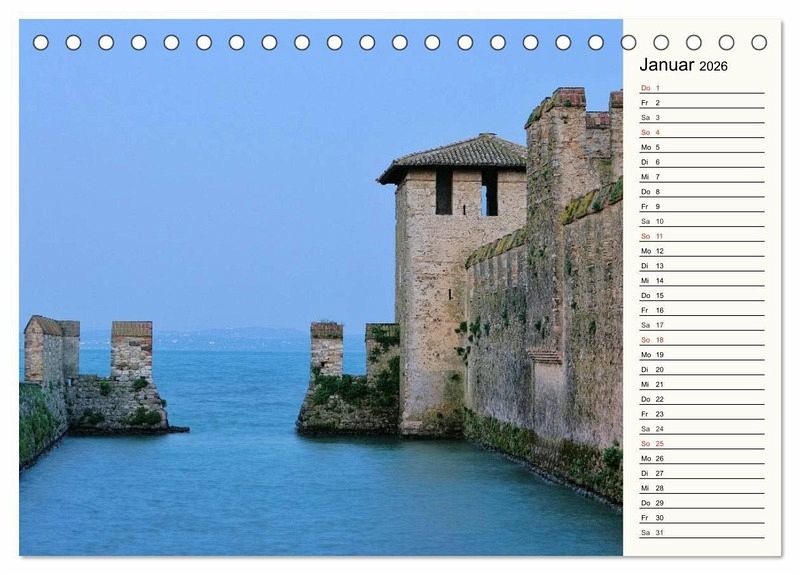Viewport: 800px width, 575px height.
Task: Select the 'Mi 14' calendar row
Action: click(x=702, y=280)
